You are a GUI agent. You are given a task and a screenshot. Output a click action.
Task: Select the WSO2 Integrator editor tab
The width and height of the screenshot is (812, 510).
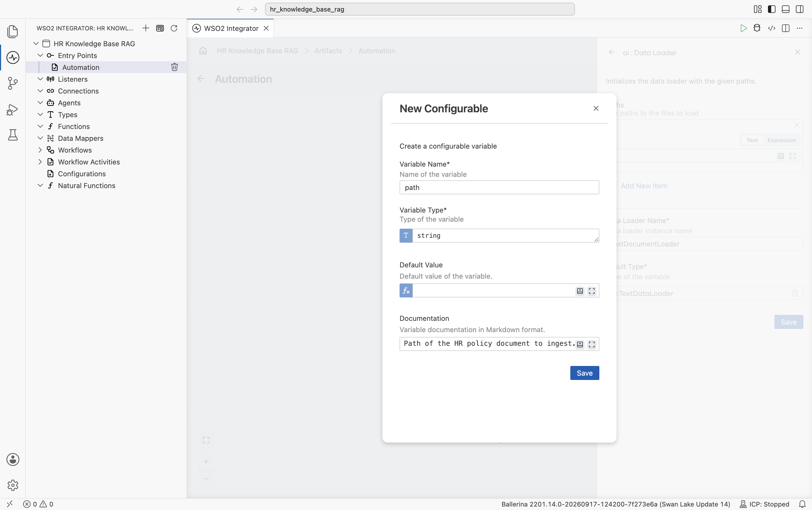tap(231, 28)
